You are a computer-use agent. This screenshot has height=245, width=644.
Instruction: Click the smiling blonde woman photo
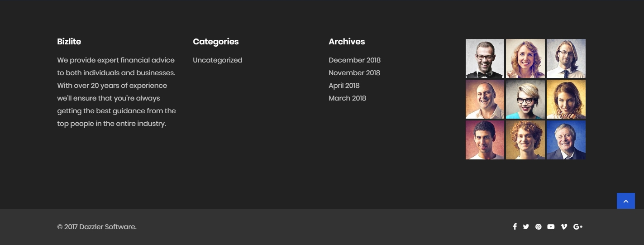pyautogui.click(x=525, y=58)
